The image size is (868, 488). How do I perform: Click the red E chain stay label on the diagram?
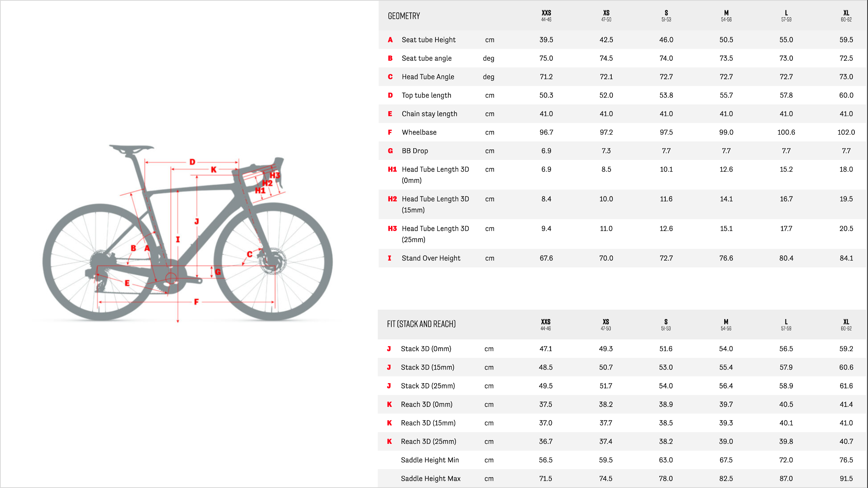(127, 283)
